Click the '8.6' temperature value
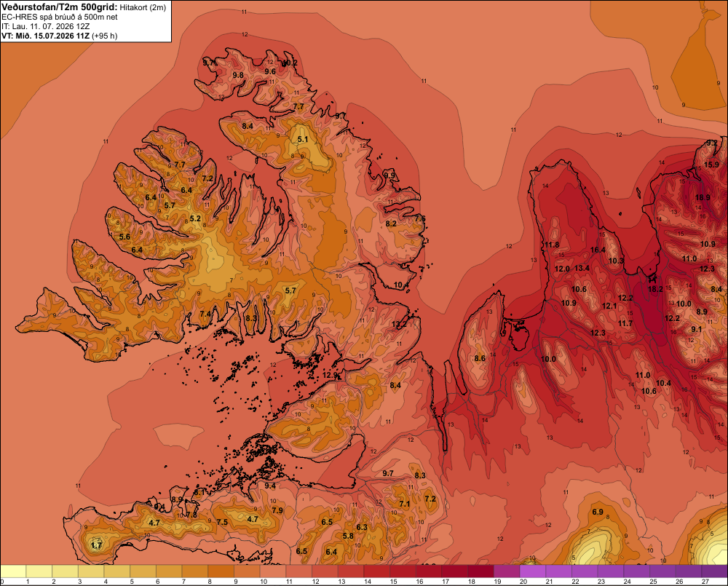 tap(480, 358)
